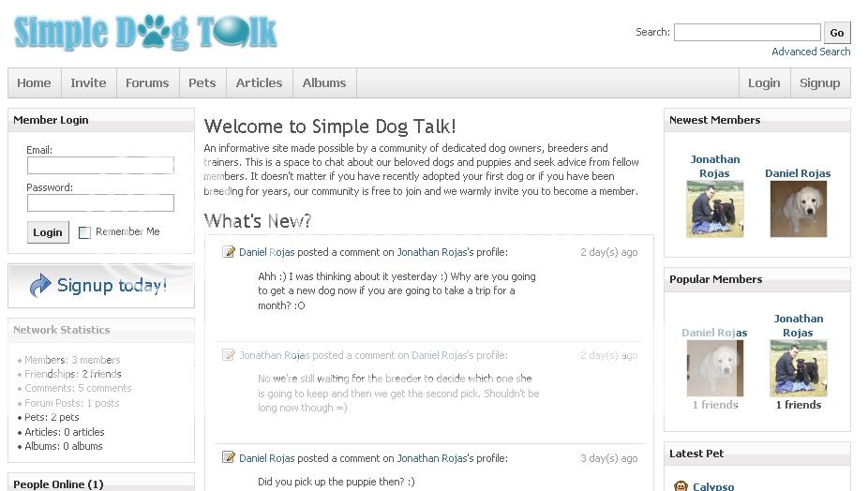The height and width of the screenshot is (491, 868).
Task: Focus the Password input field
Action: click(x=100, y=202)
